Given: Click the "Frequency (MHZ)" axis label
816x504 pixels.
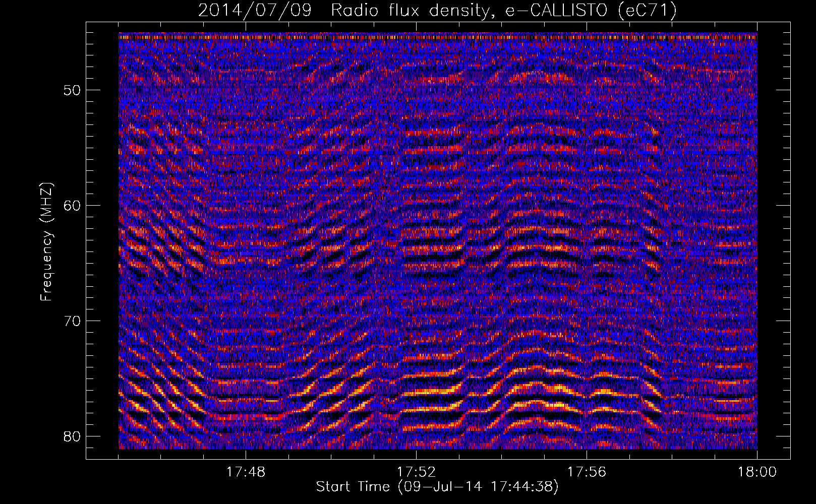Looking at the screenshot, I should point(46,242).
